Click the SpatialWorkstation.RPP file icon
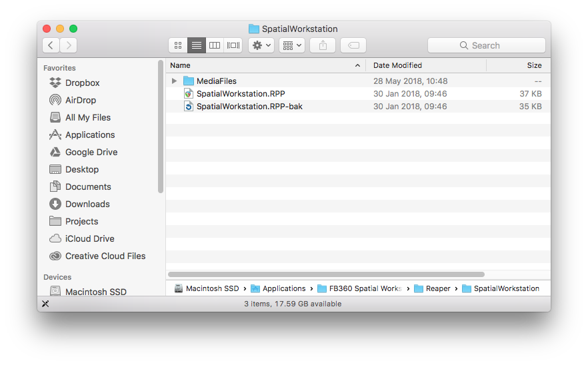This screenshot has width=588, height=365. [x=189, y=94]
